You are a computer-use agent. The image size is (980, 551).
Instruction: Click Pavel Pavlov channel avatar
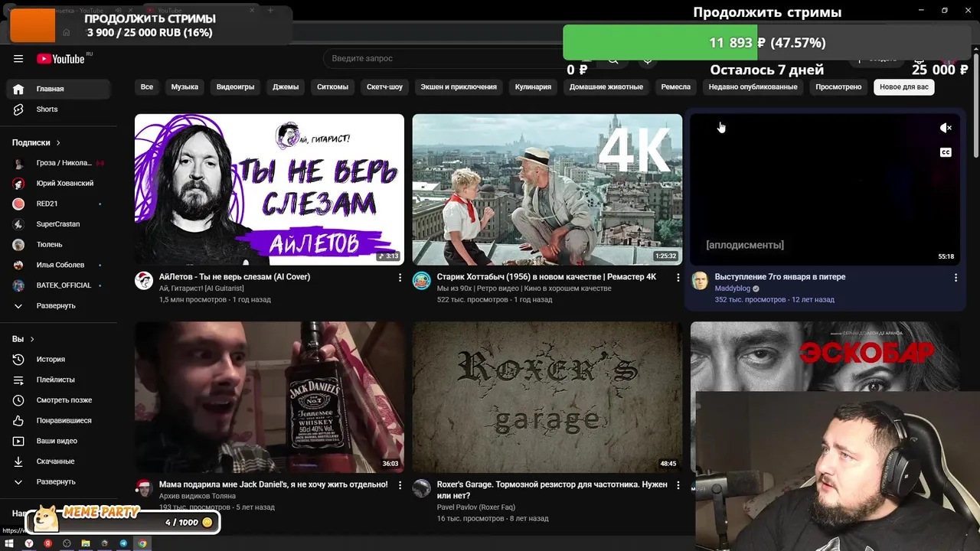click(422, 488)
